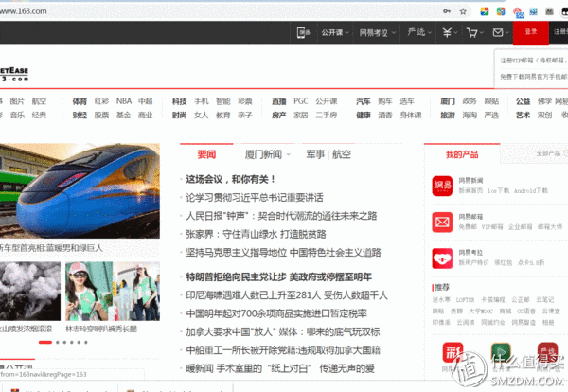This screenshot has height=392, width=568.
Task: Expand the 厦门新闻 city dropdown arrow
Action: [289, 154]
